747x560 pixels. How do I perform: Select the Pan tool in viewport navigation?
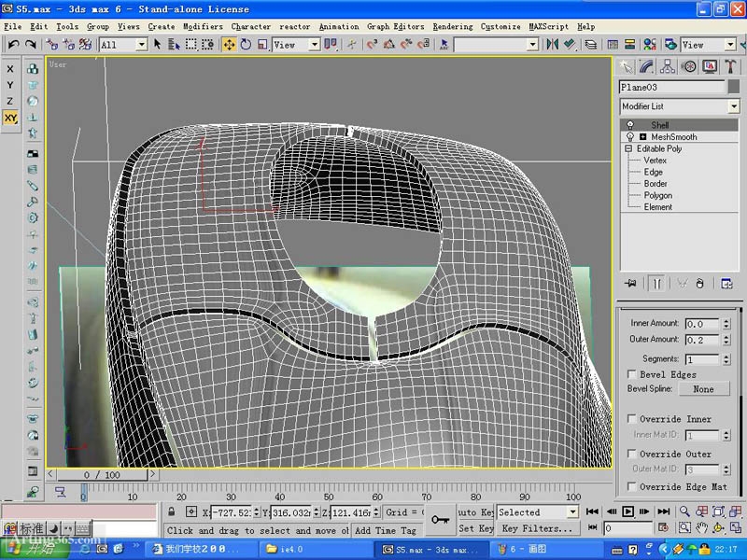(703, 526)
